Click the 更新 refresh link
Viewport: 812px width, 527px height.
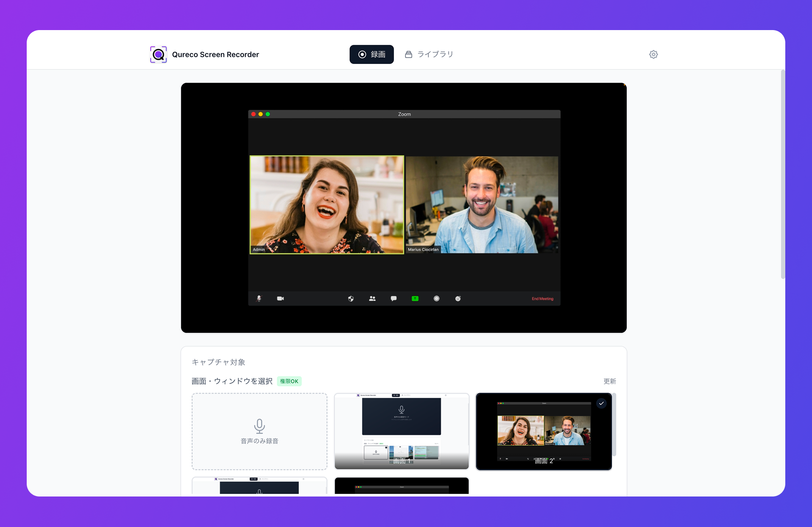point(609,381)
